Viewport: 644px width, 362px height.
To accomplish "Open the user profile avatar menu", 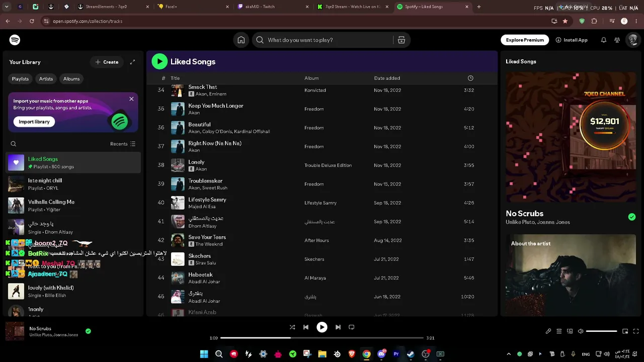I will (x=632, y=40).
